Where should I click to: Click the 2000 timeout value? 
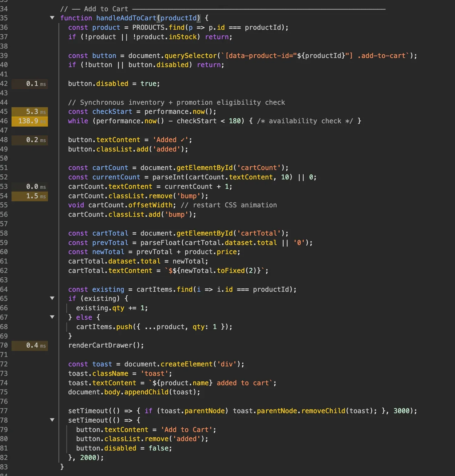[88, 458]
